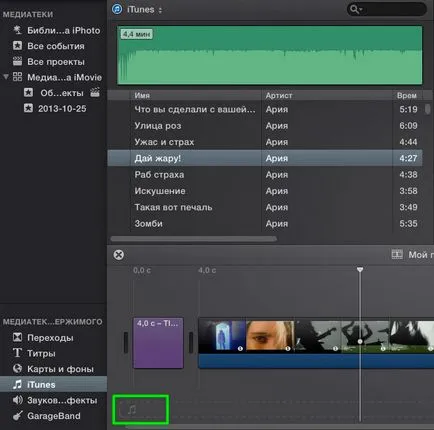Select Все проекты in sidebar
The image size is (434, 430).
click(x=56, y=62)
